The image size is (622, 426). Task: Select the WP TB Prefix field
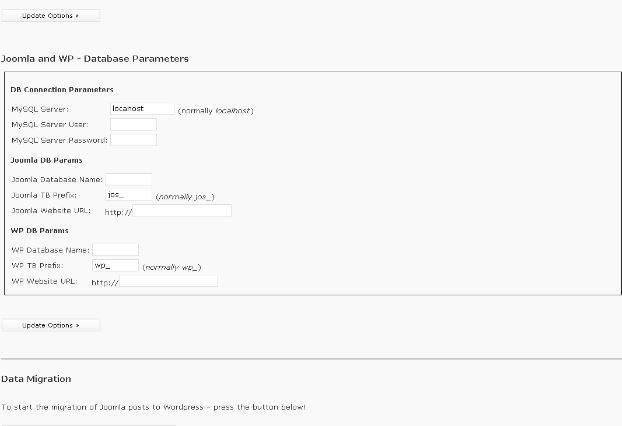click(115, 265)
